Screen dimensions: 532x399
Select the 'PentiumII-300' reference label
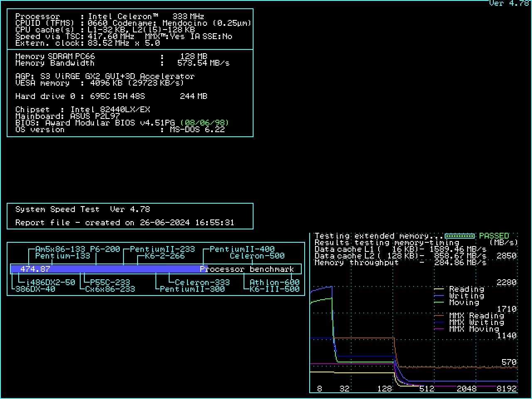(192, 289)
